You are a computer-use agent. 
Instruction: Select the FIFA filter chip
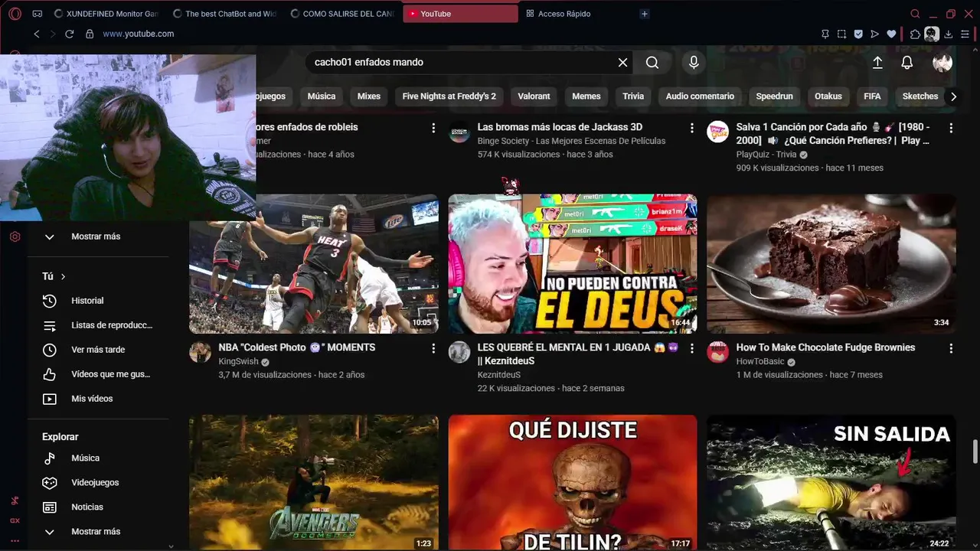tap(872, 96)
